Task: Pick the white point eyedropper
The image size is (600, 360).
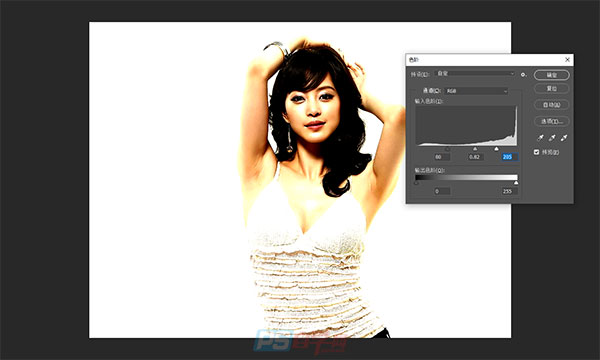Action: pyautogui.click(x=564, y=138)
